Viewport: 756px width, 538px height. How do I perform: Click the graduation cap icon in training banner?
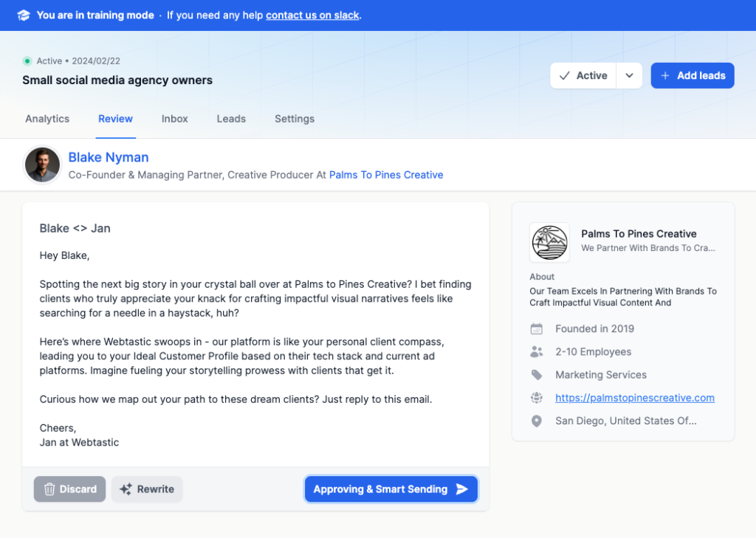pos(23,15)
